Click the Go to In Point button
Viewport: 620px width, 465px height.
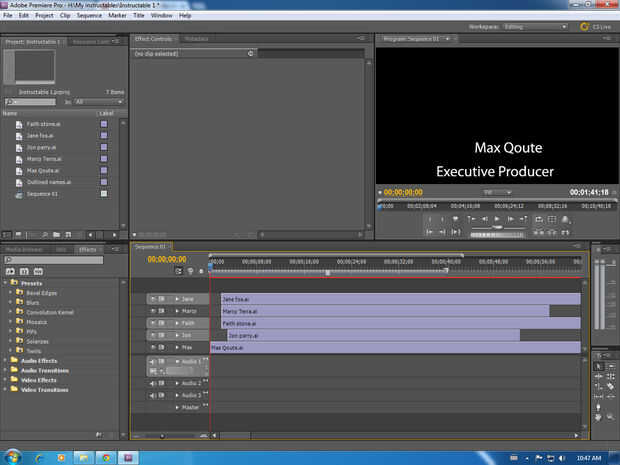[429, 232]
